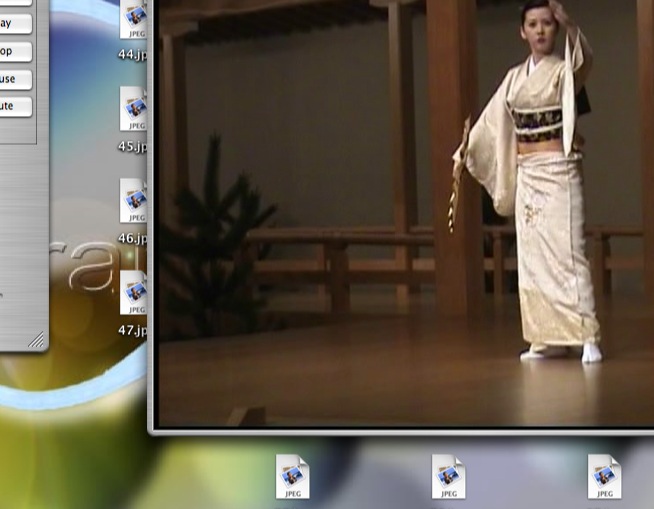Viewport: 654px width, 509px height.
Task: Click the "46.jp" file name label
Action: [132, 238]
